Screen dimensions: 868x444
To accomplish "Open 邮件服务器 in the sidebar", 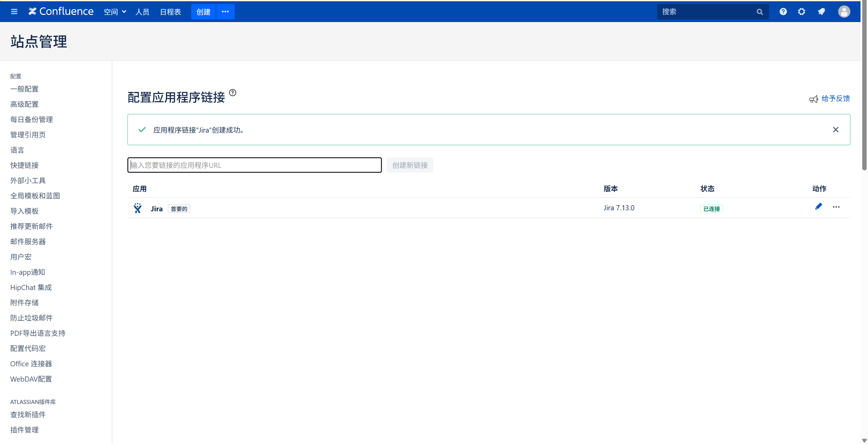I will click(x=28, y=242).
